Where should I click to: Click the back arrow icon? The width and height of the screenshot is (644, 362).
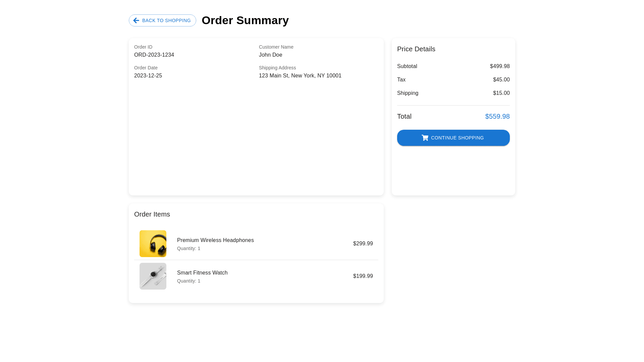pos(136,20)
